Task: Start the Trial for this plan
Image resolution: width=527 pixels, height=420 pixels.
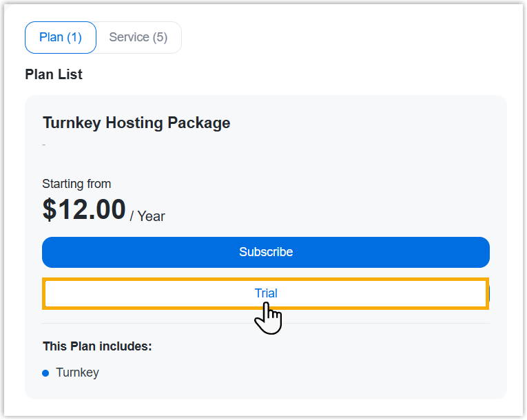Action: 266,293
